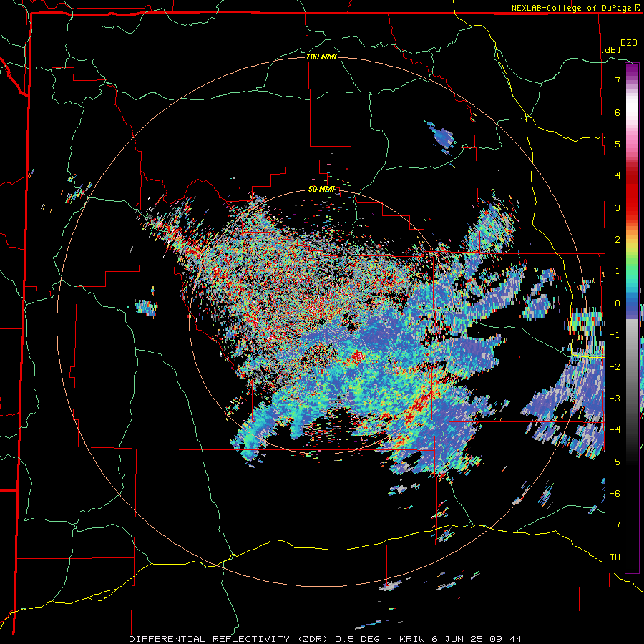Screen dimensions: 644x644
Task: Click the positive 2 value on the color scale
Action: click(618, 240)
